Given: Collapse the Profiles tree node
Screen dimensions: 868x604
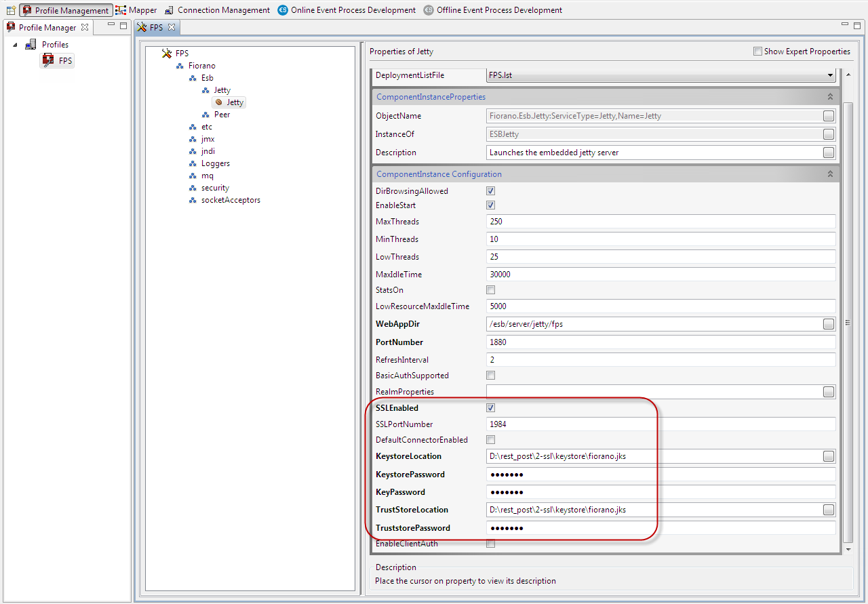Looking at the screenshot, I should click(15, 45).
